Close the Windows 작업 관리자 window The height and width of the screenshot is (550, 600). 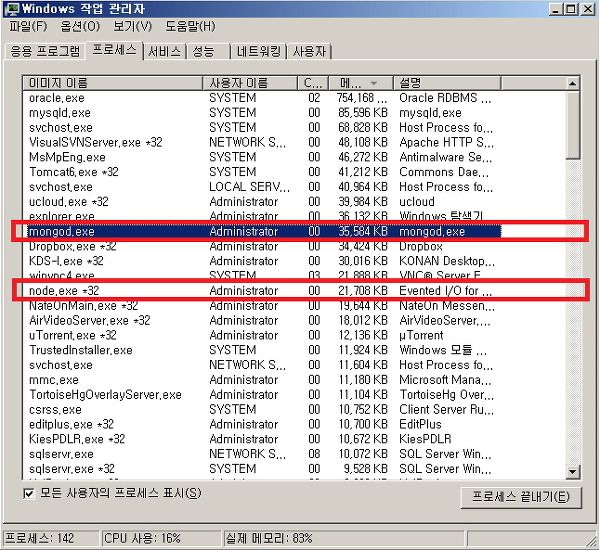click(x=587, y=9)
